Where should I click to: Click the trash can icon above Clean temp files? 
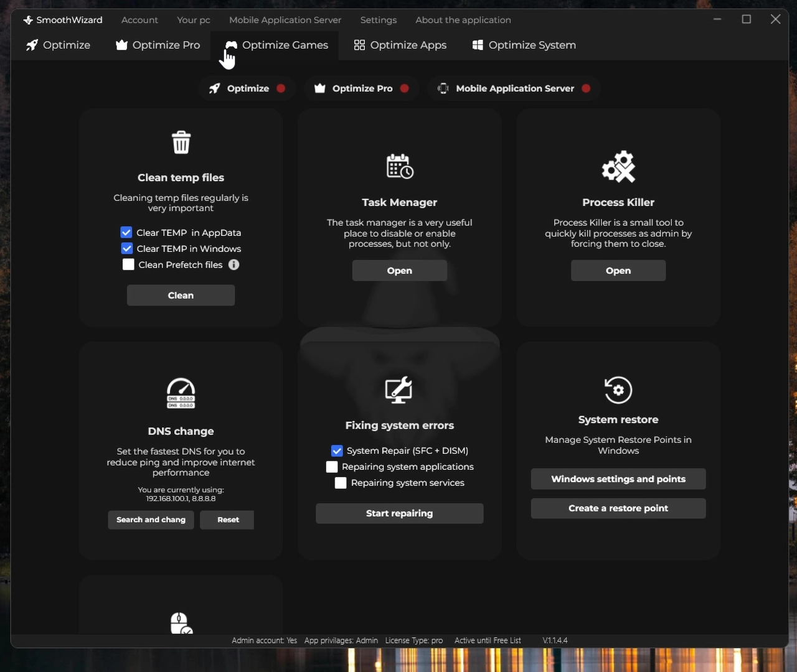pos(181,142)
